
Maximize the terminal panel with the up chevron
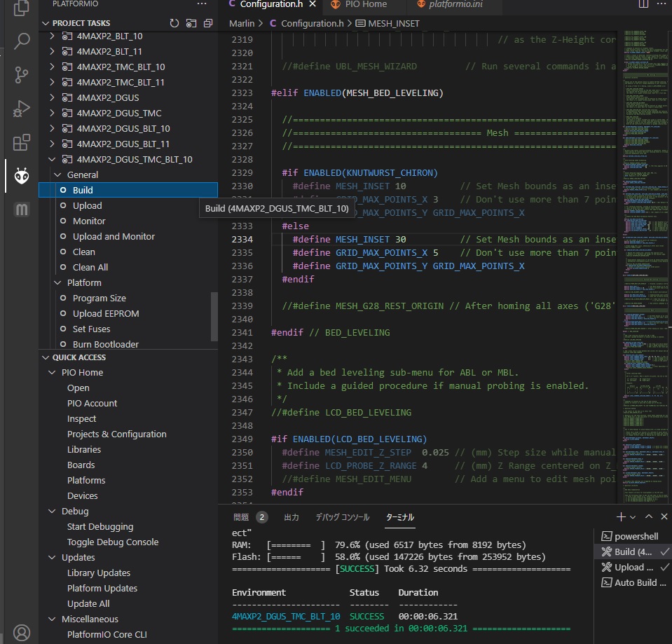pos(649,516)
